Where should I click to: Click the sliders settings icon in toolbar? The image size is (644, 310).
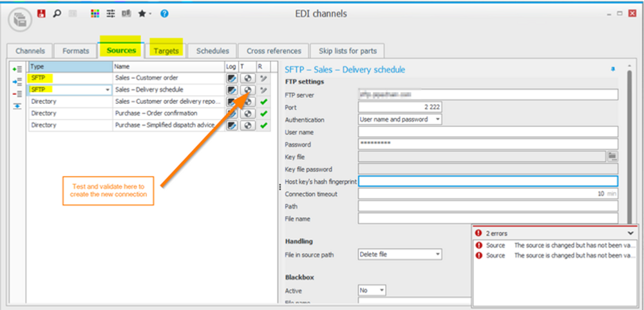click(x=111, y=13)
